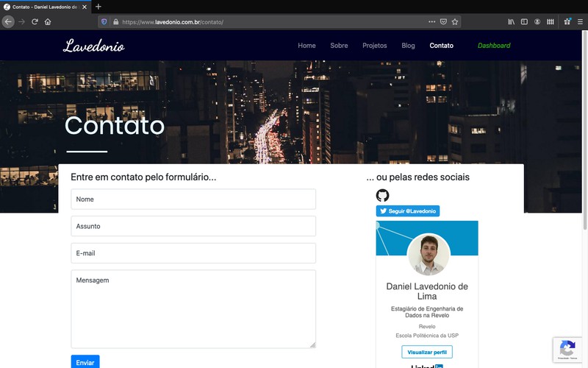Click the Visualizar perfil button
The width and height of the screenshot is (588, 368).
tap(427, 353)
